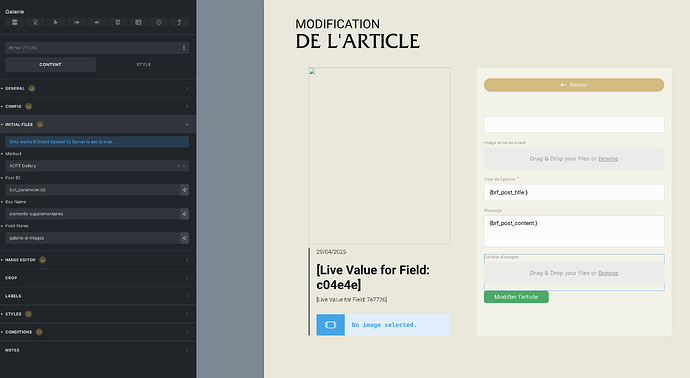Image resolution: width=690 pixels, height=378 pixels.
Task: Clear the ACPT Gallery method selection
Action: [178, 166]
